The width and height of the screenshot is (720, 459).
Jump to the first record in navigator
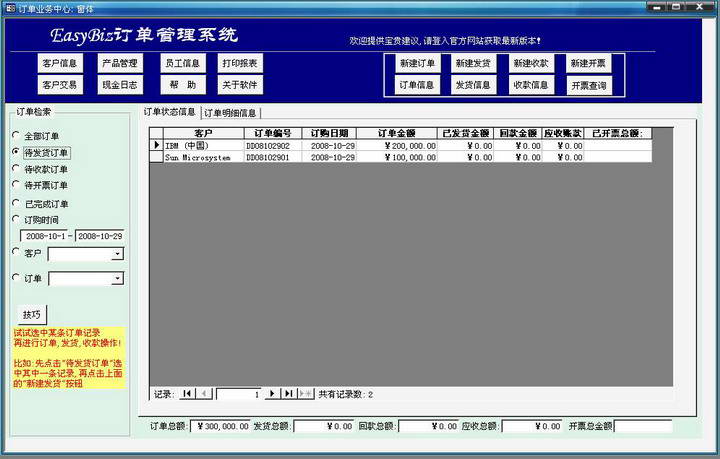[187, 394]
